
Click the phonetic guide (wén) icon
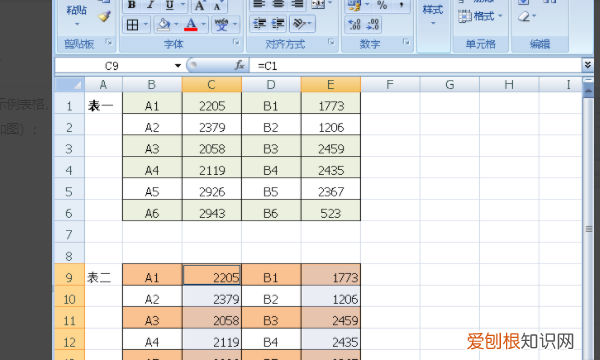coord(221,25)
